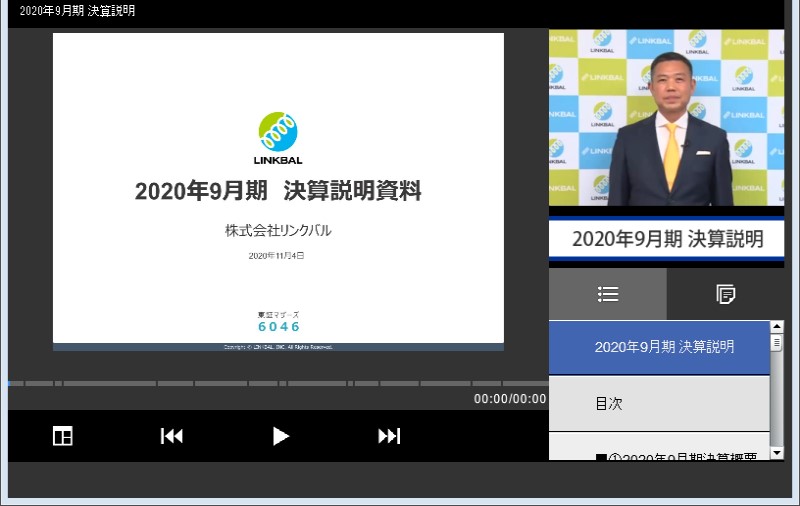The width and height of the screenshot is (800, 506).
Task: Select the ①2020年9月期決算概要 chapter
Action: (x=659, y=447)
